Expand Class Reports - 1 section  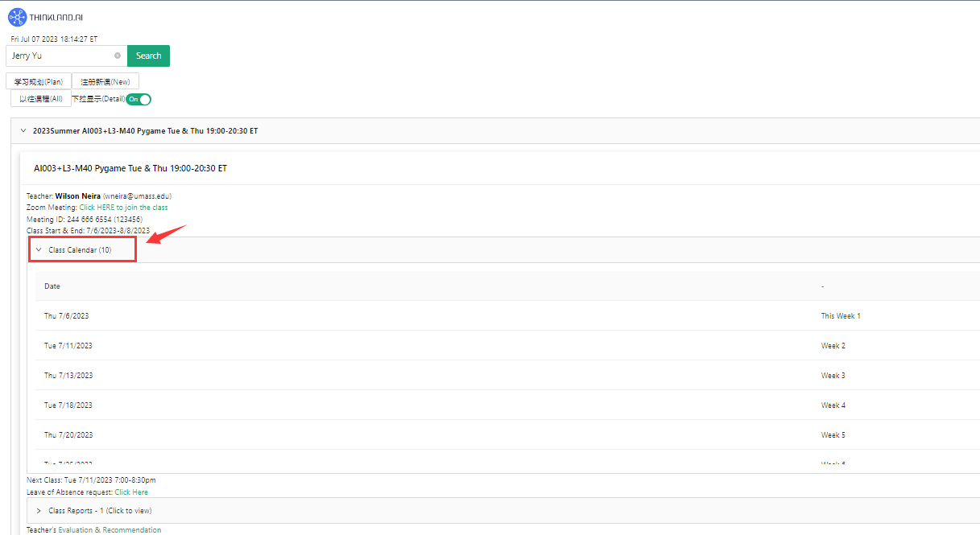39,511
